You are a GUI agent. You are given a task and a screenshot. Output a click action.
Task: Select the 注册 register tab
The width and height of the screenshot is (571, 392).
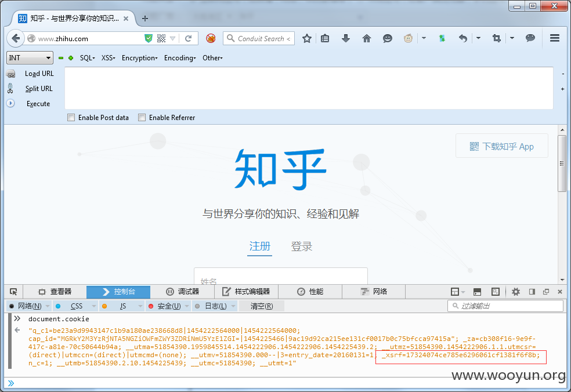(259, 246)
